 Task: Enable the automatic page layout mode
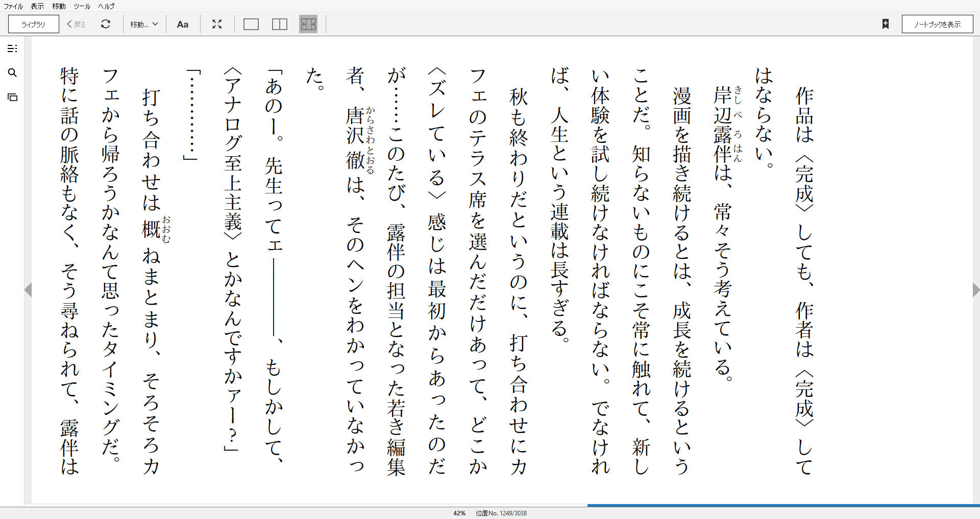pos(308,24)
